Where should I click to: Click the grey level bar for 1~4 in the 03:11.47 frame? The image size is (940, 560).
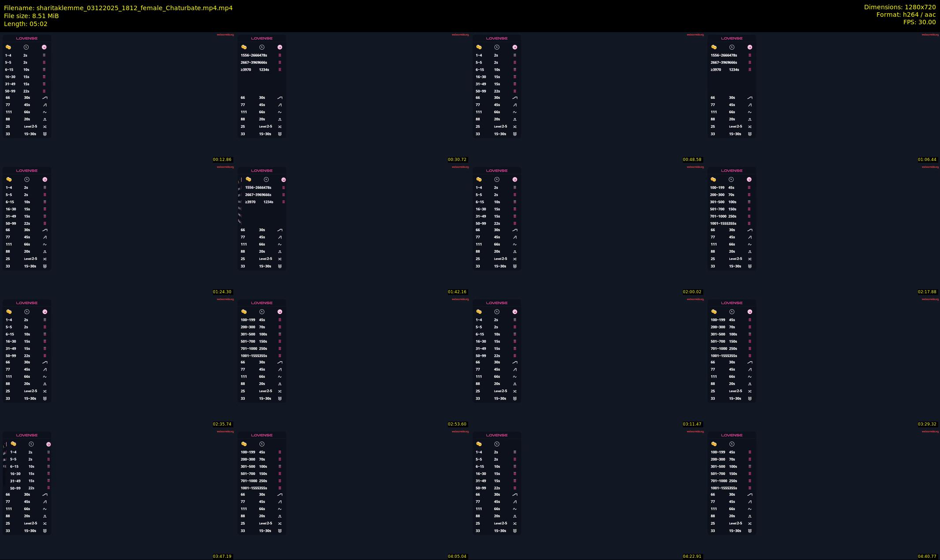click(x=515, y=320)
